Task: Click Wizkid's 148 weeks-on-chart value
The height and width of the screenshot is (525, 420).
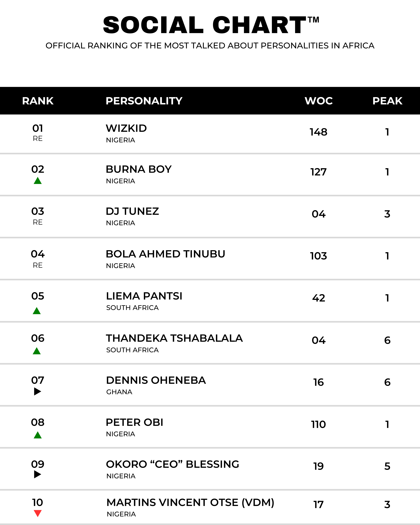Action: (318, 132)
